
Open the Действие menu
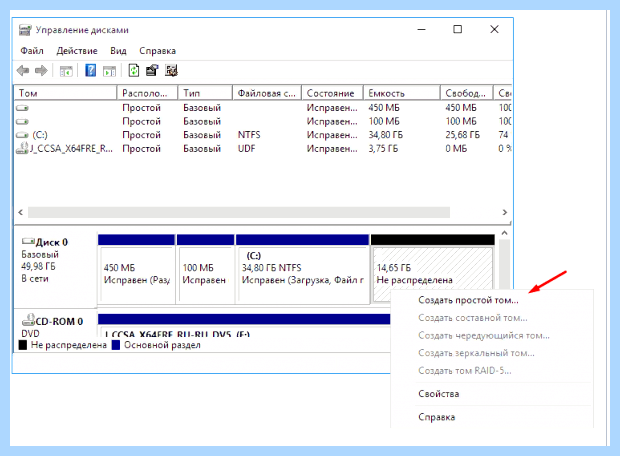[77, 51]
